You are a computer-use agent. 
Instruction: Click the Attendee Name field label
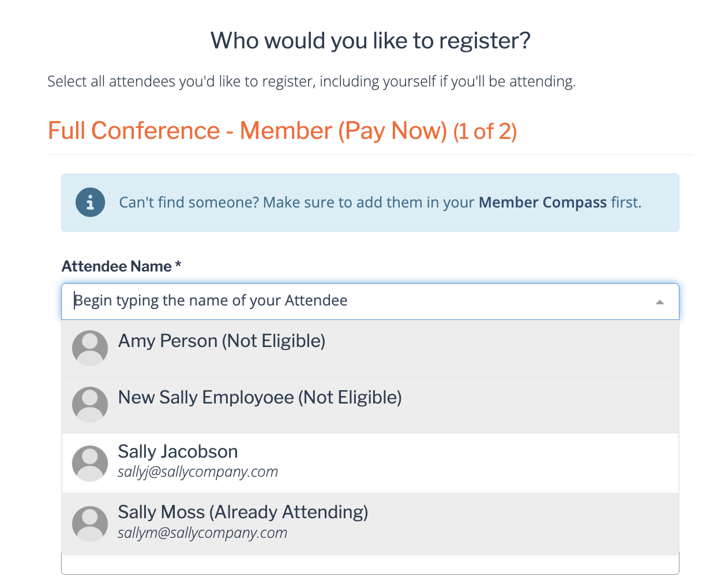(x=122, y=266)
